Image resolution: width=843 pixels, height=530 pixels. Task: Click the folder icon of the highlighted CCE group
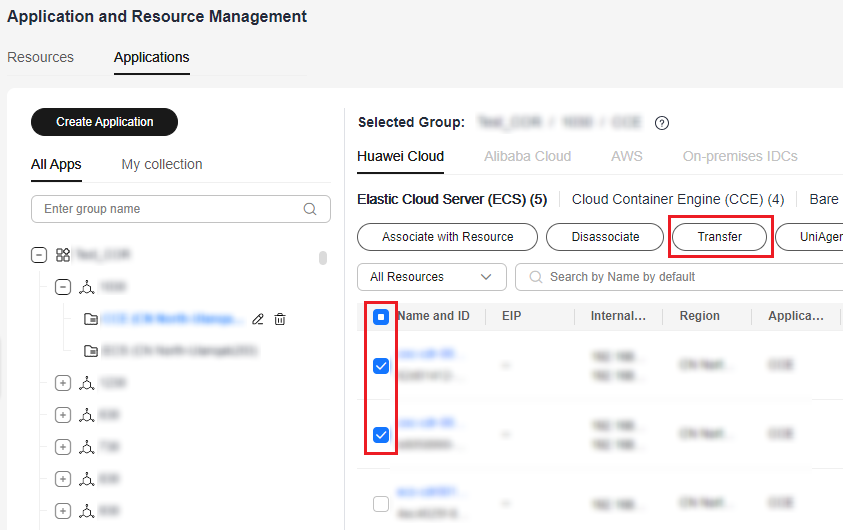click(x=91, y=319)
